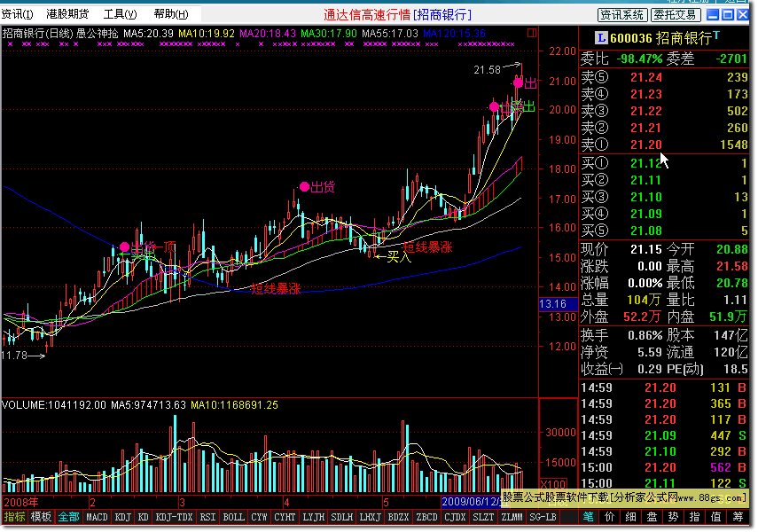
Task: Open the 港股期货 menu
Action: [67, 14]
